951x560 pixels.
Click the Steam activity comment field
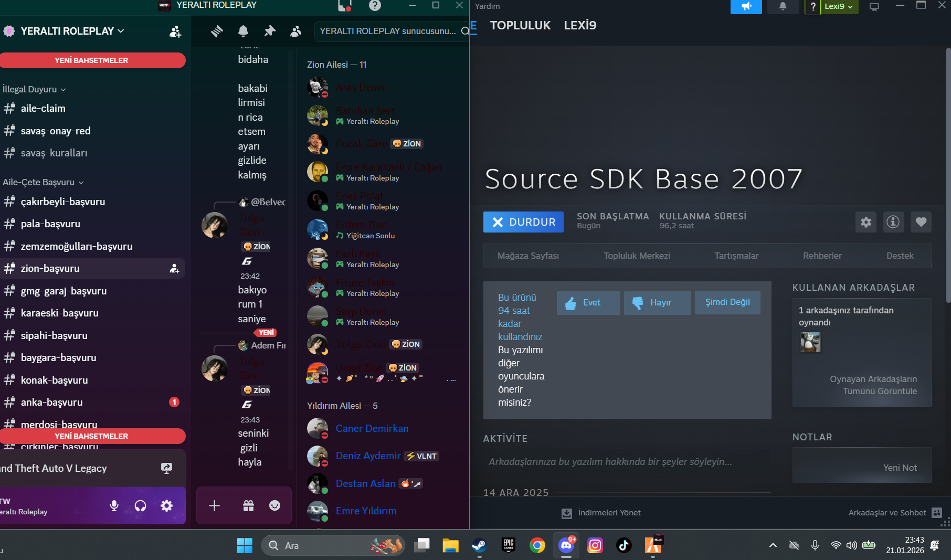(627, 462)
